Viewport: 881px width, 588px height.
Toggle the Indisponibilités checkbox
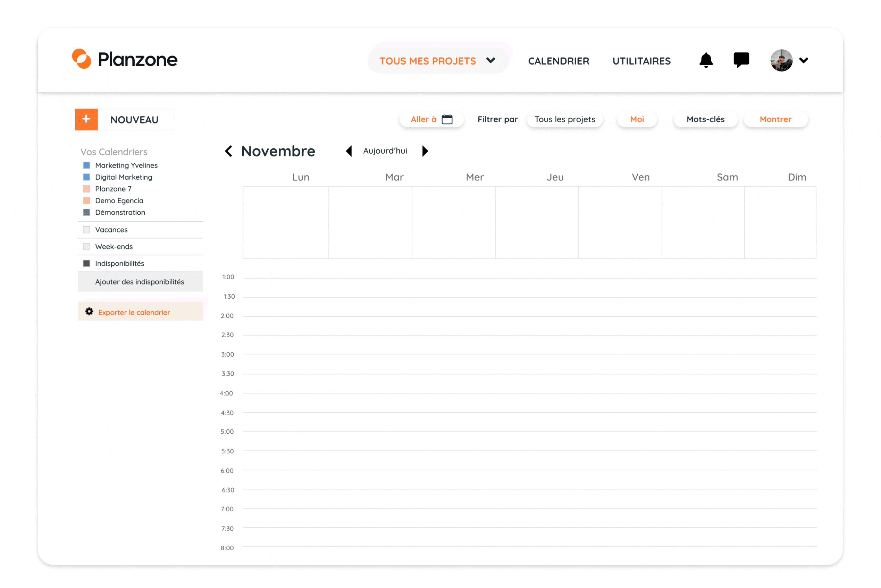click(x=87, y=263)
